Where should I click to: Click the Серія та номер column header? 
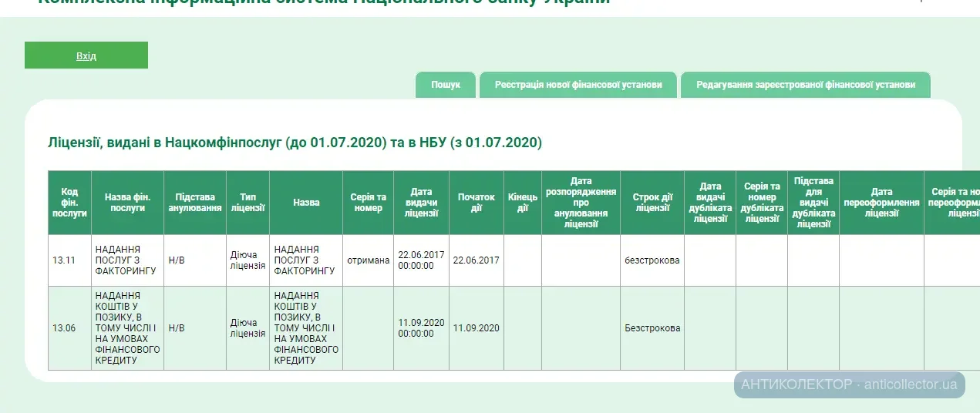pos(368,203)
